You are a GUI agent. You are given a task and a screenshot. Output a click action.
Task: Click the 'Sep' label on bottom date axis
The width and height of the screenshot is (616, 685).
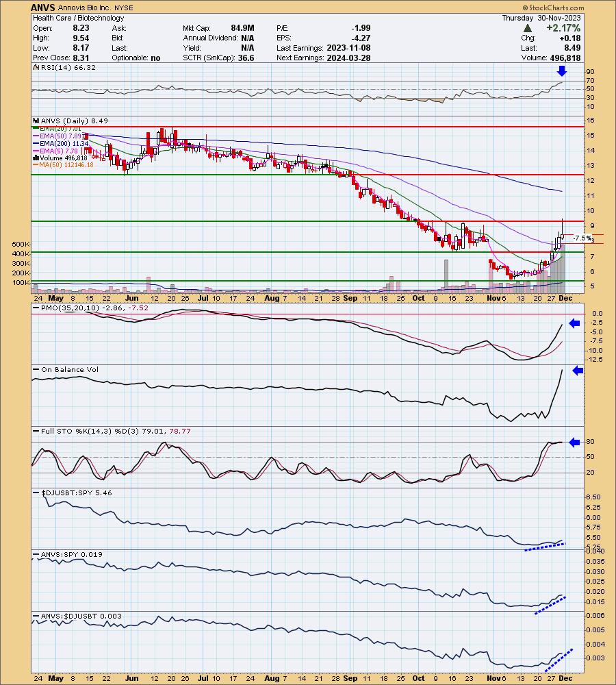pyautogui.click(x=350, y=678)
